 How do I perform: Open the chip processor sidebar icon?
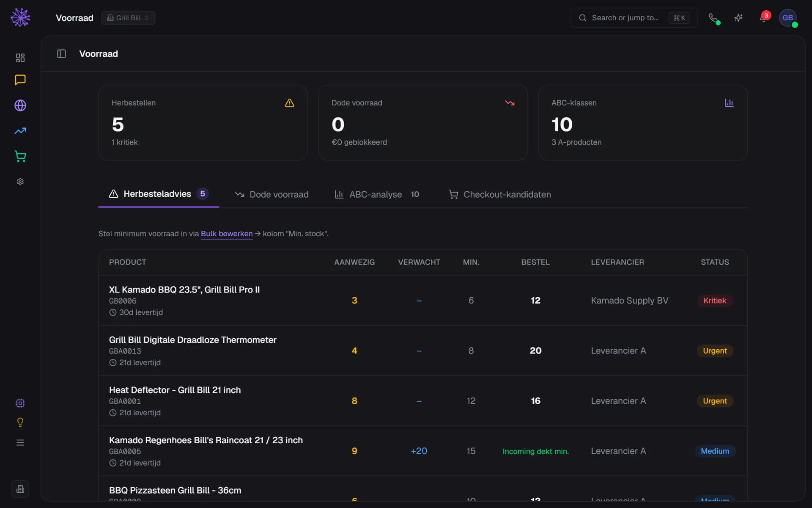click(x=20, y=403)
